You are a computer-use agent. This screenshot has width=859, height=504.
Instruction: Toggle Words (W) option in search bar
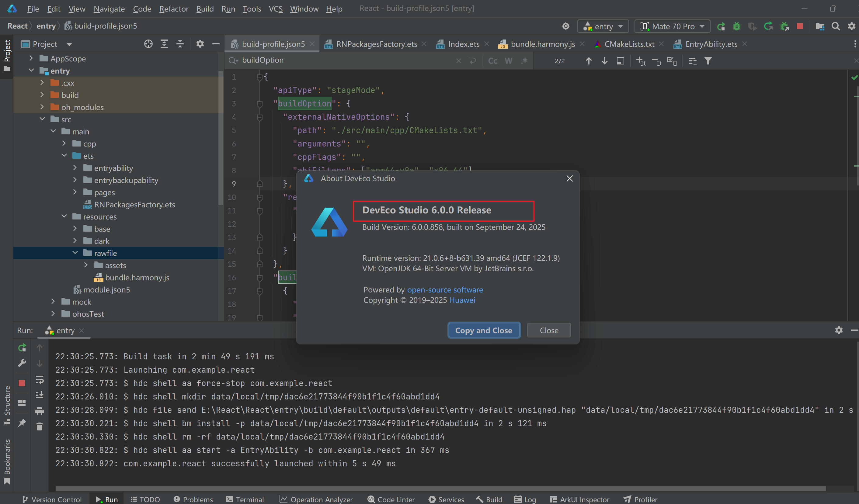[x=508, y=61]
